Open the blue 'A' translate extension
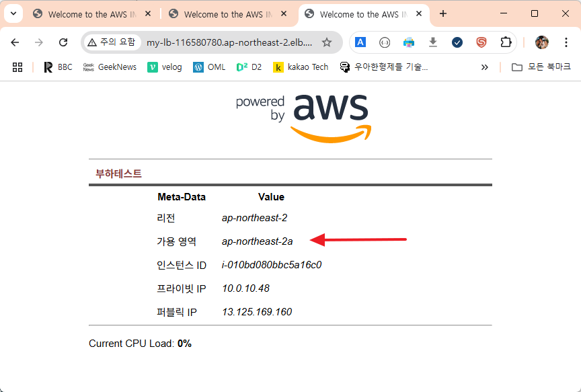This screenshot has width=581, height=392. (x=360, y=42)
